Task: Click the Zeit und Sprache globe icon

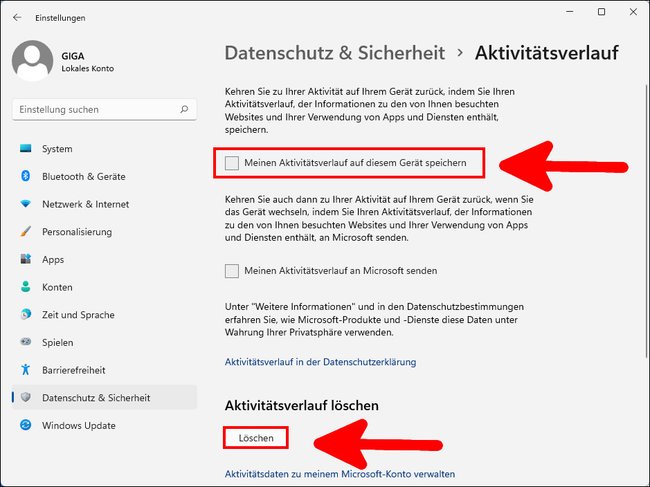Action: pyautogui.click(x=26, y=314)
